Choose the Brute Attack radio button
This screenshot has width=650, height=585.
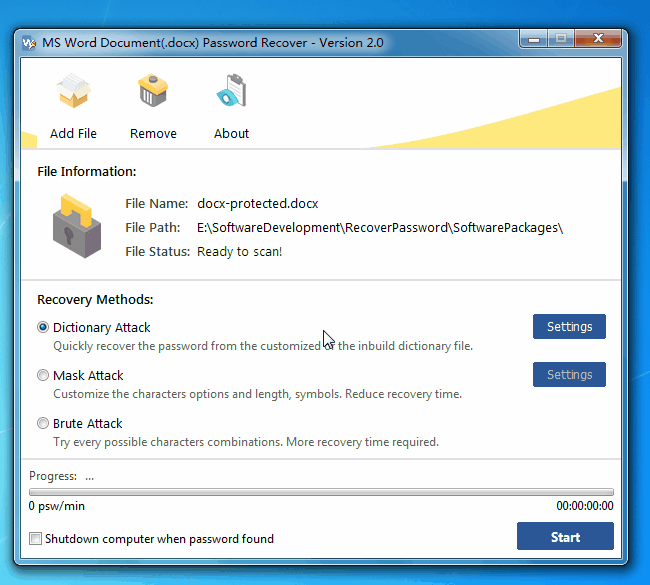[x=43, y=423]
